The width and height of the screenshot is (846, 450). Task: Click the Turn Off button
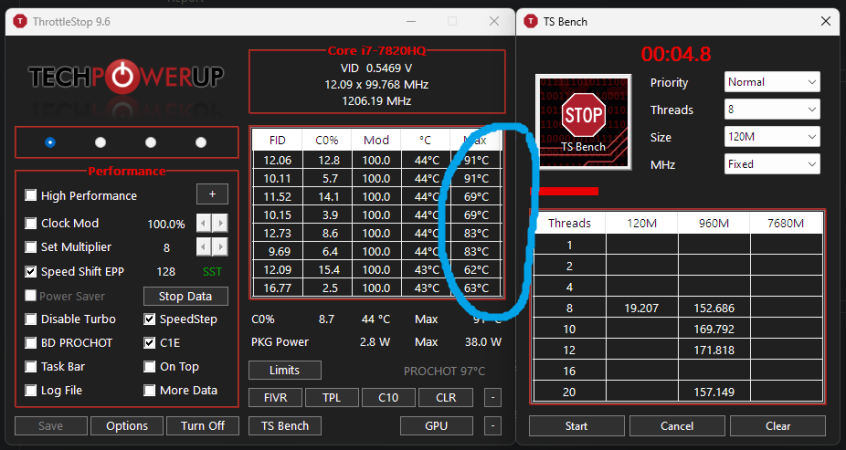point(203,426)
